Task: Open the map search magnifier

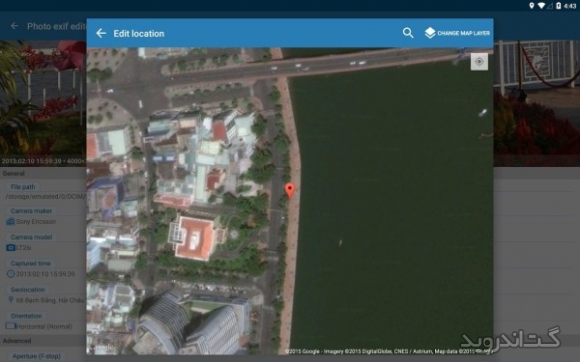Action: tap(408, 33)
